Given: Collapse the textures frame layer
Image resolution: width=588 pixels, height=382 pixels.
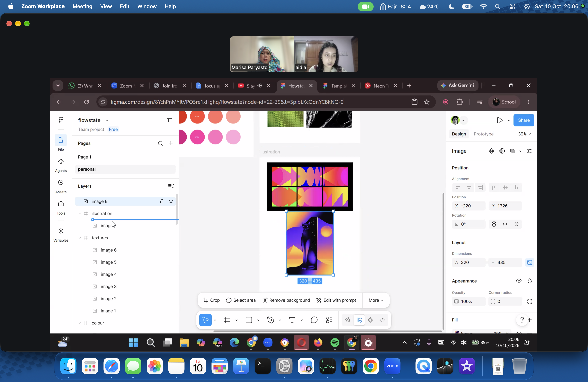Looking at the screenshot, I should pyautogui.click(x=79, y=238).
